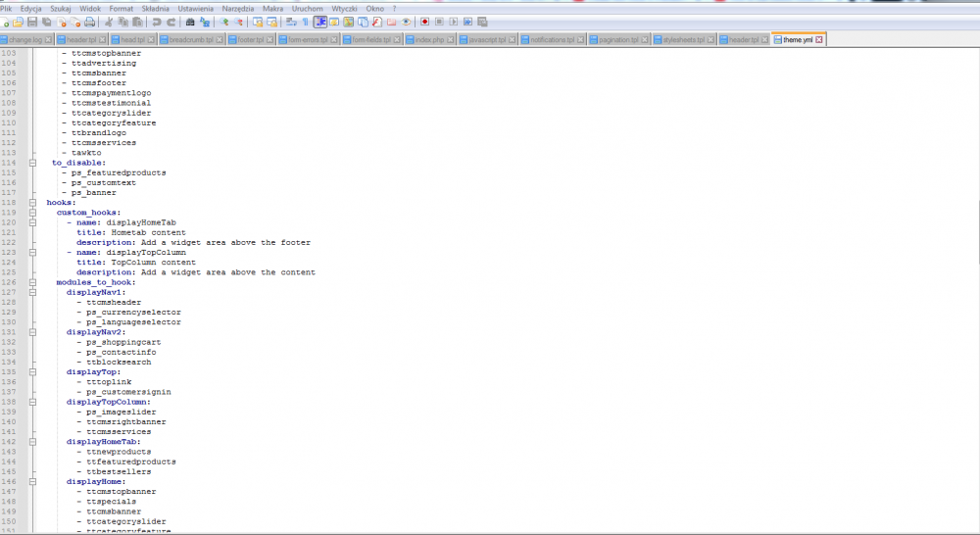The width and height of the screenshot is (980, 535).
Task: Toggle synchronized vertical scrolling
Action: click(258, 22)
